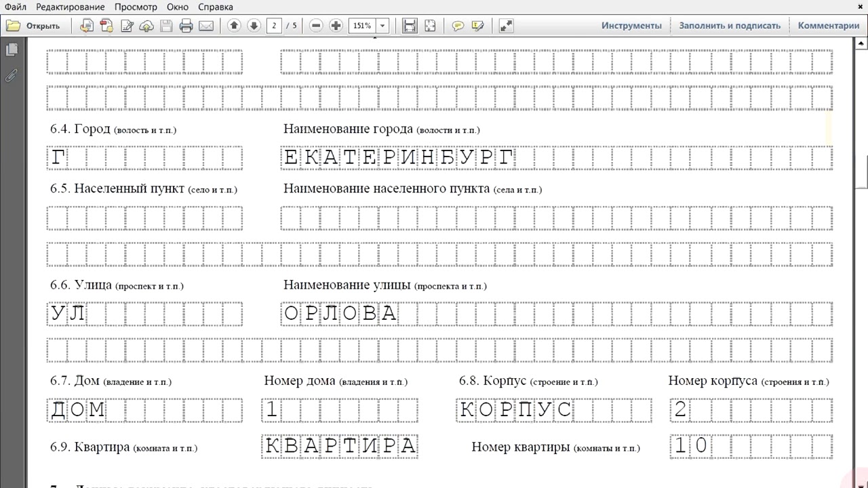Click the field containing КОРПУС
Image resolution: width=868 pixels, height=488 pixels.
(554, 410)
